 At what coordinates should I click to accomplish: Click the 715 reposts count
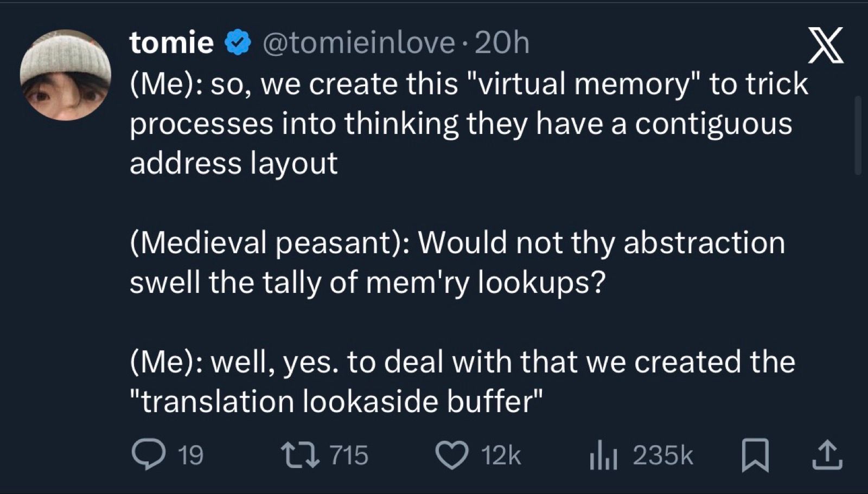349,455
